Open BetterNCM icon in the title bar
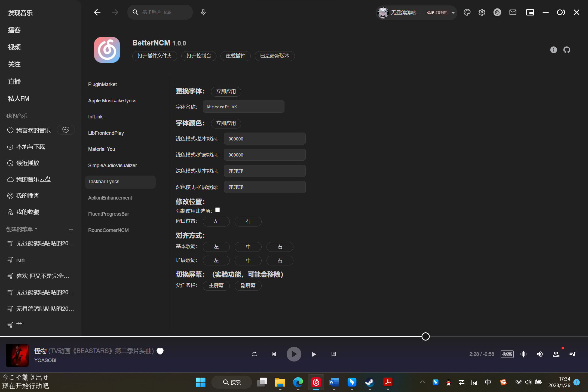Screen dimensions: 588x392 [497, 12]
